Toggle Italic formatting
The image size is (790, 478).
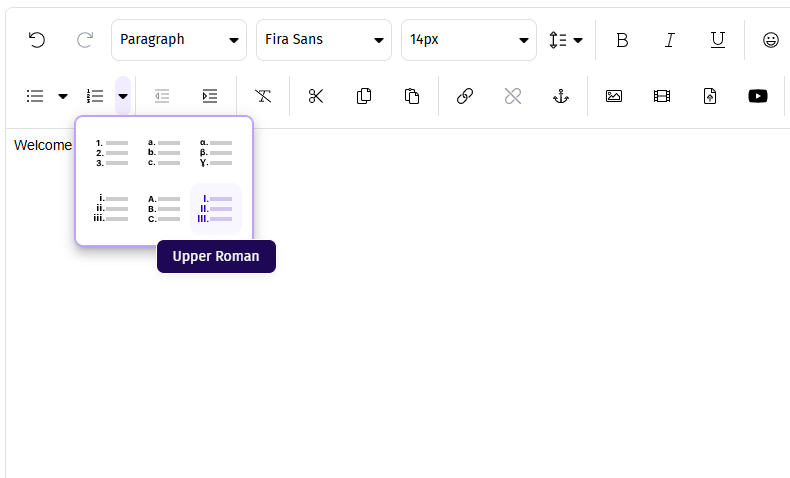(670, 40)
